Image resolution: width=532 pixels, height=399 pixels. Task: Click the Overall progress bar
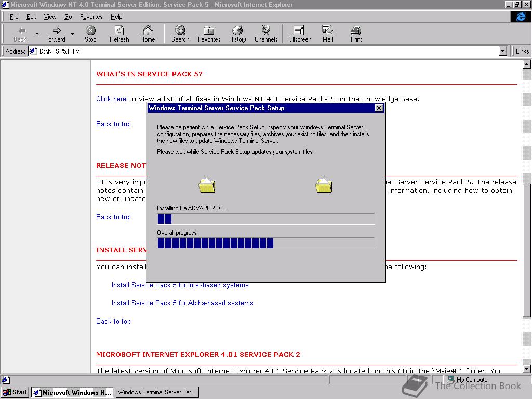[266, 243]
